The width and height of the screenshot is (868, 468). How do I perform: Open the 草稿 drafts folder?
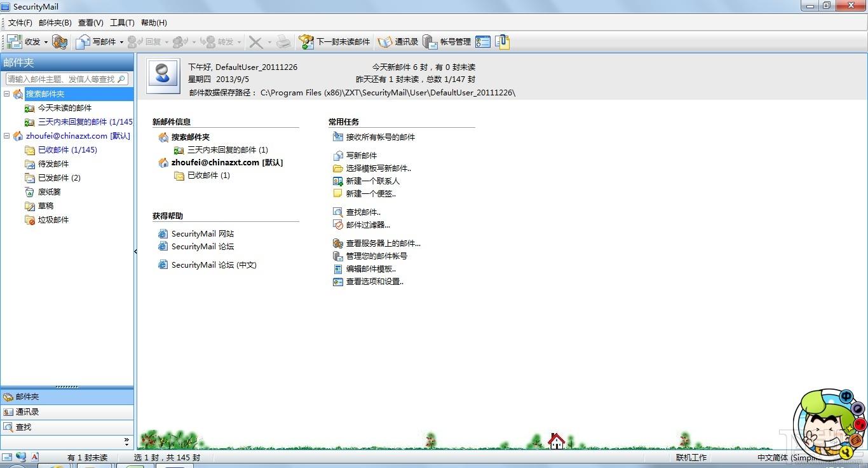coord(46,206)
